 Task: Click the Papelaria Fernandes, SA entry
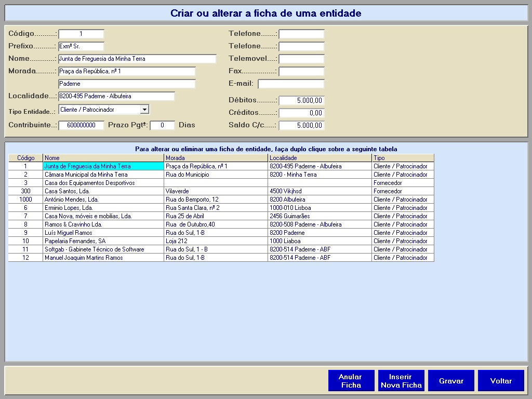point(103,241)
